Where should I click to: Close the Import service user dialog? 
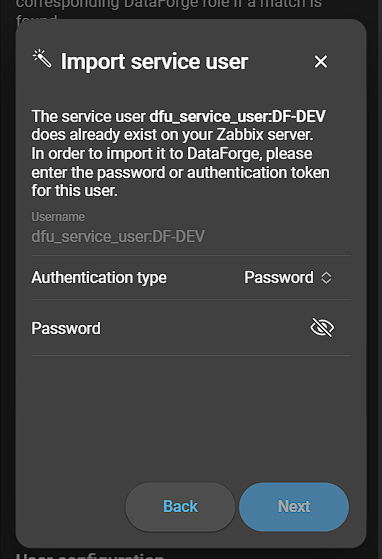point(321,62)
